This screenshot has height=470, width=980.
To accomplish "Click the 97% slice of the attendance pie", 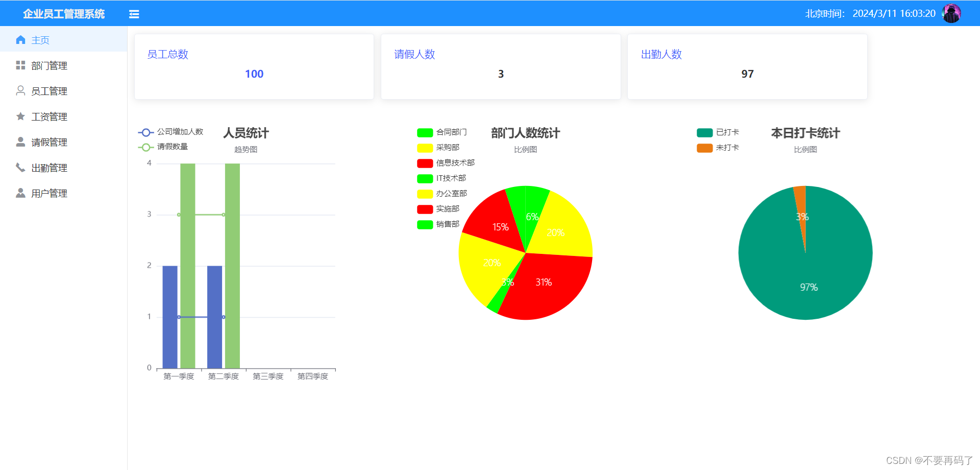I will click(809, 286).
